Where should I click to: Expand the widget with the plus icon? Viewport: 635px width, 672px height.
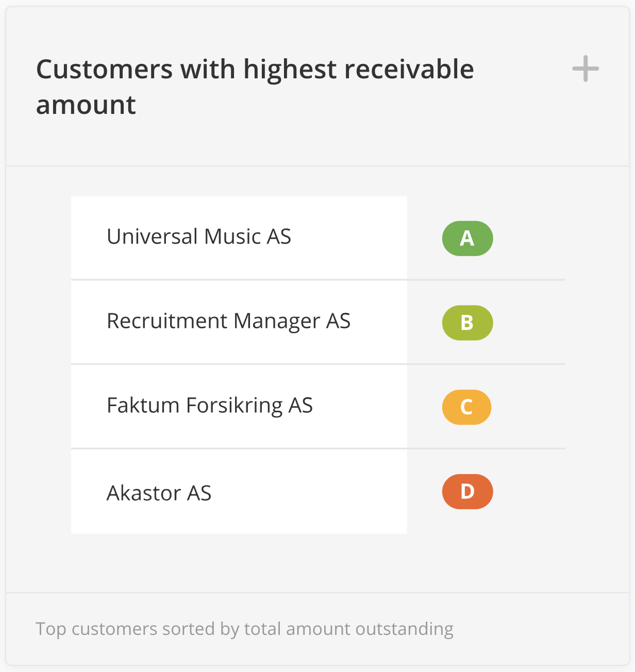point(586,69)
